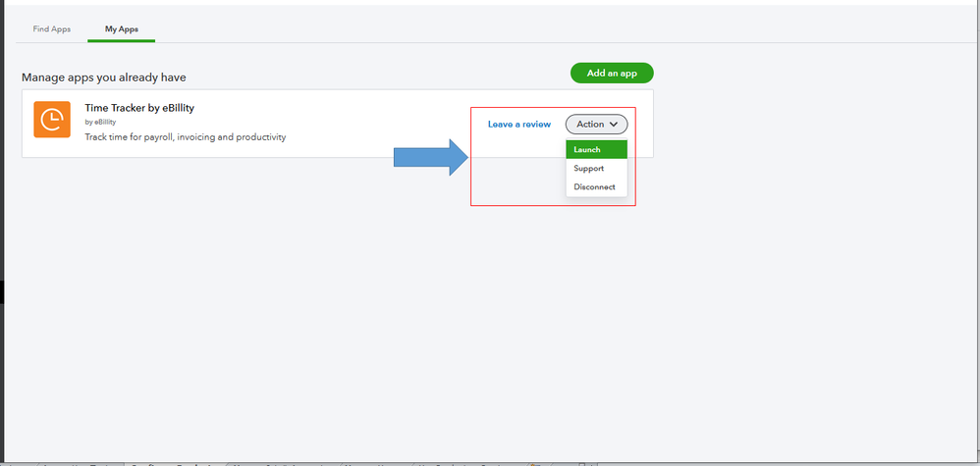Click the 'by eBillity' publisher text
The width and height of the screenshot is (980, 466).
tap(100, 123)
